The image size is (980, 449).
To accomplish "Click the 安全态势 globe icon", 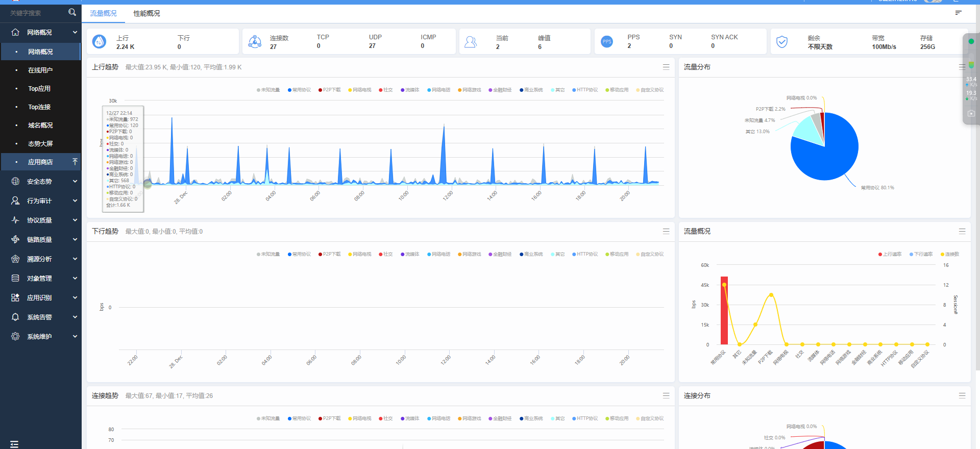I will click(15, 181).
